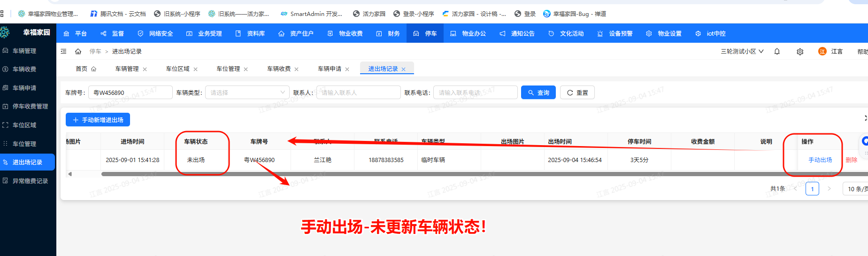Select 进出场记录 in the sidebar

(28, 162)
